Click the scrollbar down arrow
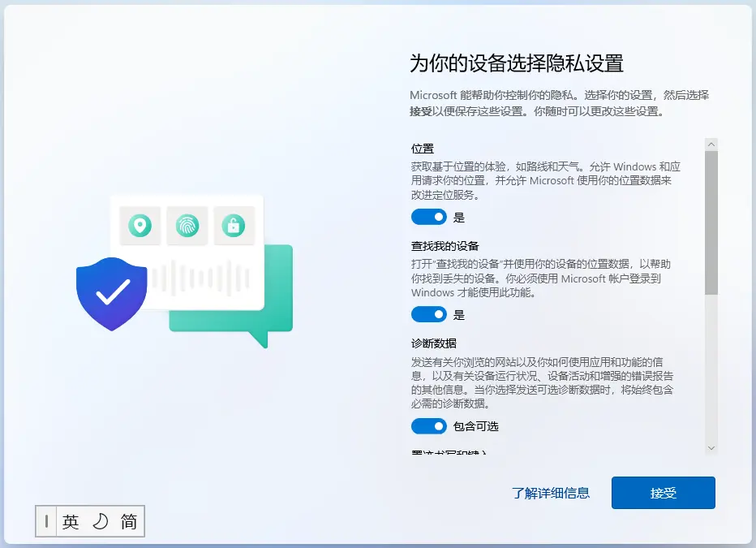This screenshot has width=756, height=548. click(711, 447)
